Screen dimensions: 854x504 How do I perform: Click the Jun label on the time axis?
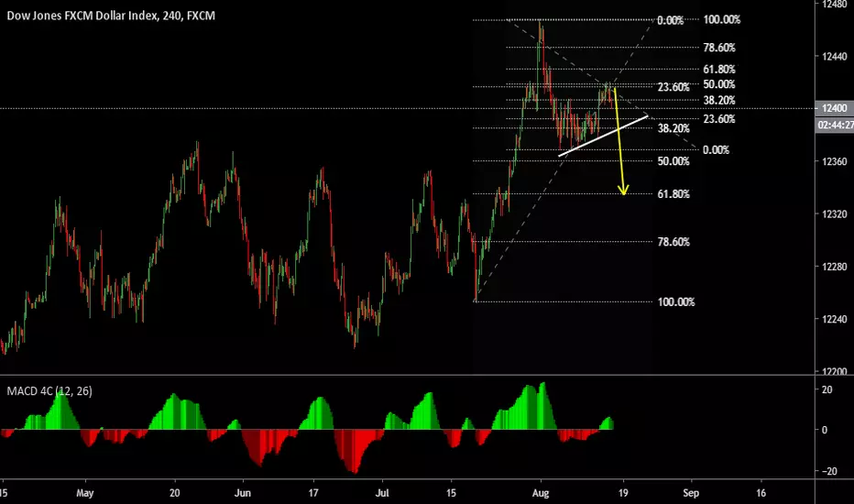coord(243,493)
